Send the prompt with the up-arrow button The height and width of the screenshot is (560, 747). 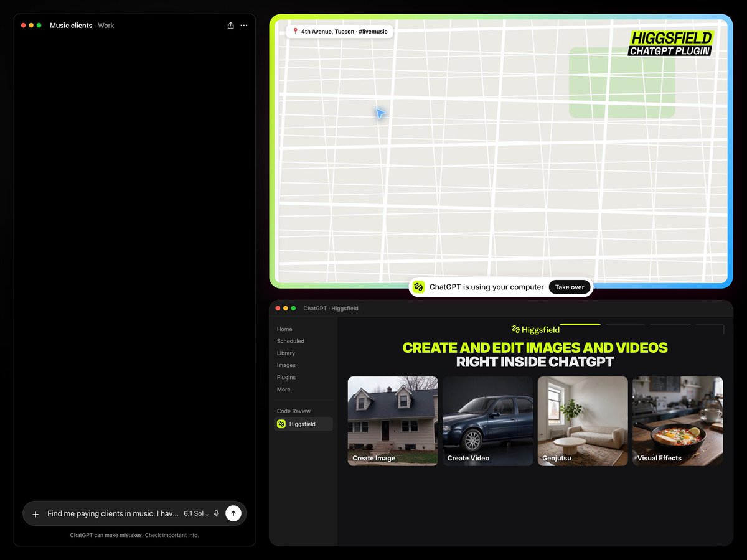coord(233,513)
